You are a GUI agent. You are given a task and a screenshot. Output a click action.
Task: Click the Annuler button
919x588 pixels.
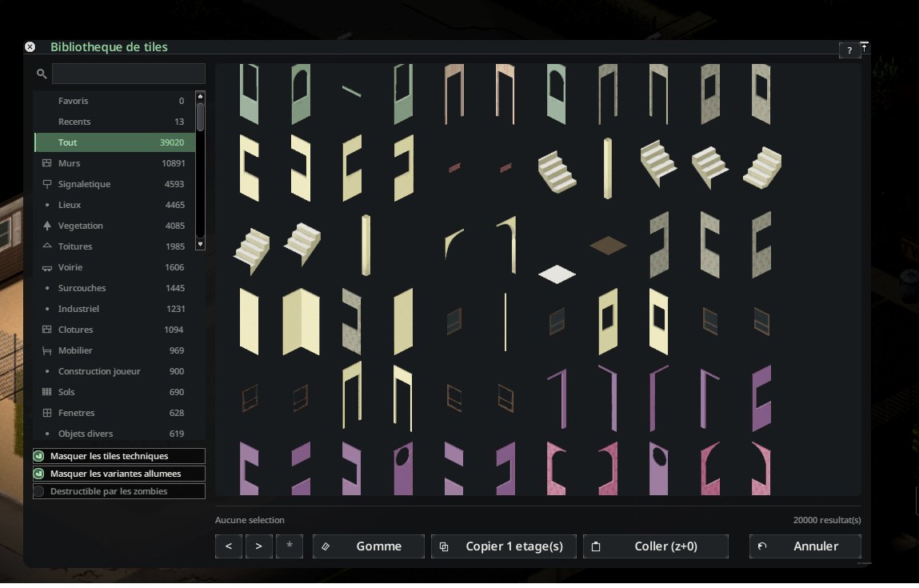click(805, 546)
